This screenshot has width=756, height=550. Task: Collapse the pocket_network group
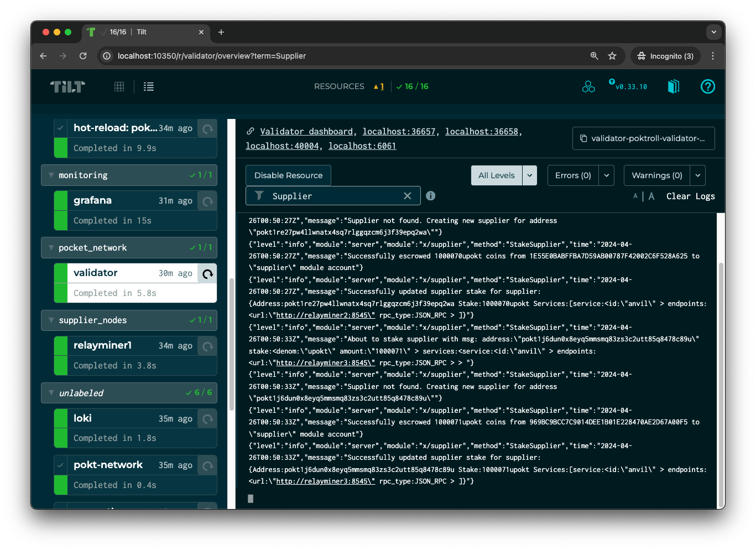[129, 247]
